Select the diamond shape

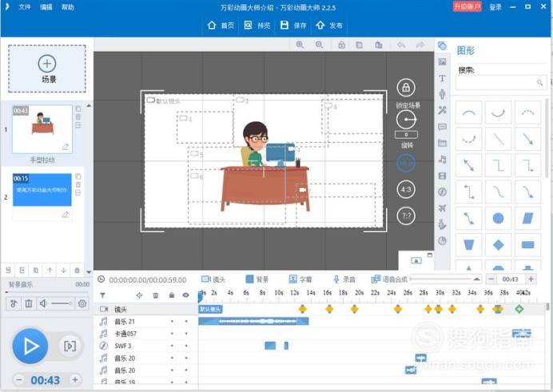[x=499, y=245]
